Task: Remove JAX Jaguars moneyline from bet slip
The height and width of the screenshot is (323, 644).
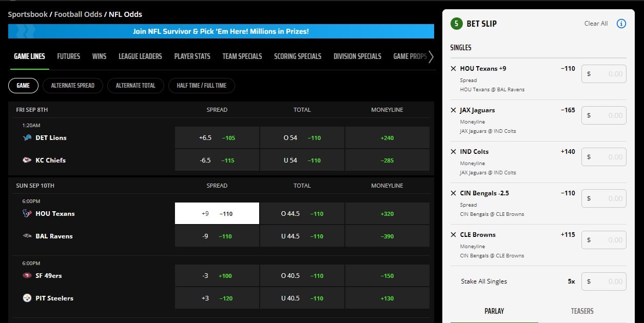Action: click(453, 110)
